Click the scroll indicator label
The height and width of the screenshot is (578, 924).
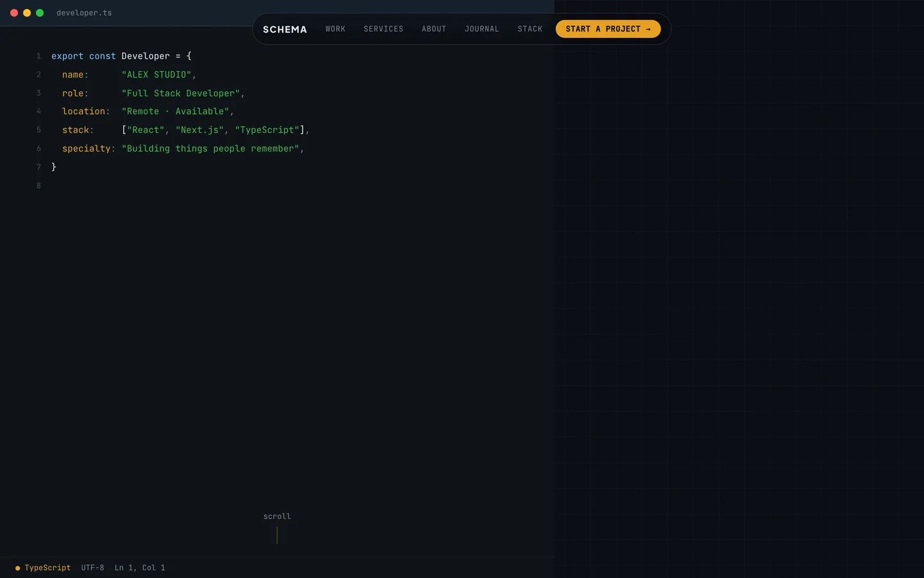[277, 516]
